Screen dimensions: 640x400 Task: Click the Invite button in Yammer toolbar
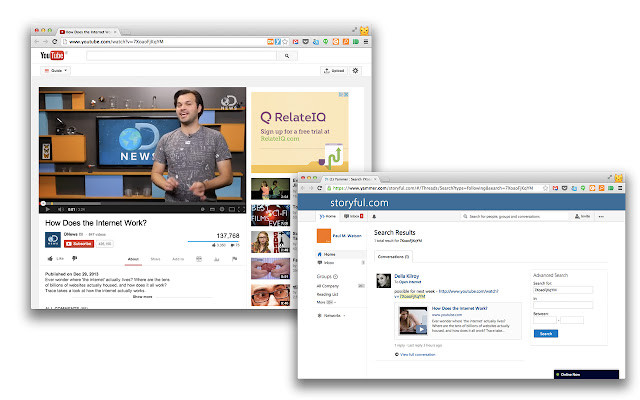582,216
